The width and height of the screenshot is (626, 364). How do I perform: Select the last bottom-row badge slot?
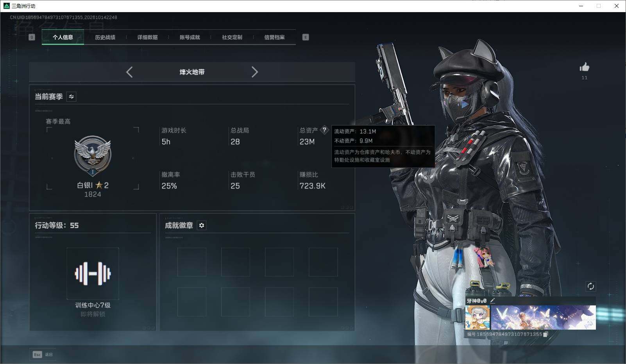[x=323, y=302]
